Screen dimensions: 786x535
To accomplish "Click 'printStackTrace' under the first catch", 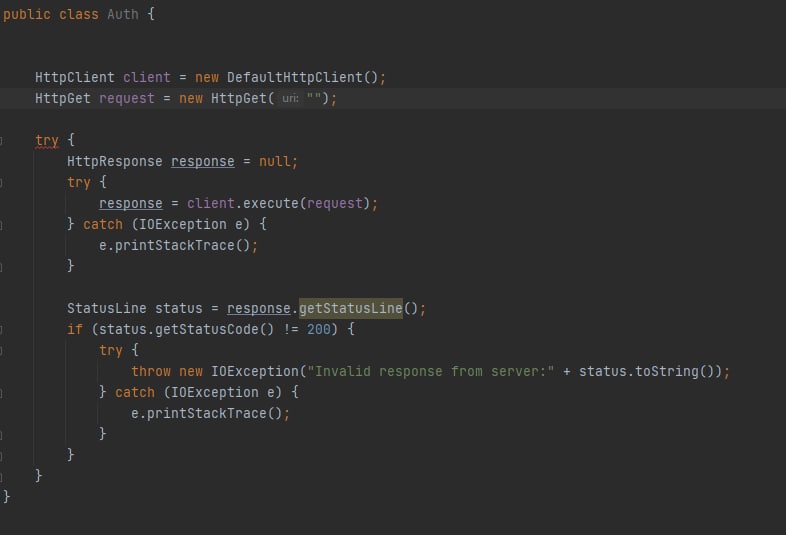I will 175,245.
